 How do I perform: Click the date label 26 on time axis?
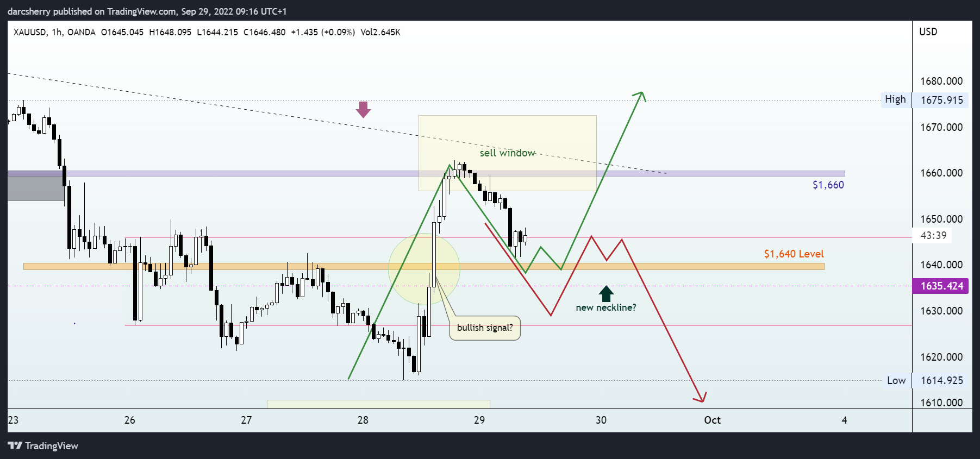[129, 420]
